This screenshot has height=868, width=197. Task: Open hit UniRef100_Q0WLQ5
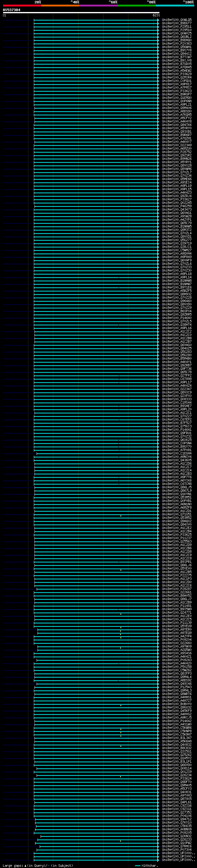(177, 20)
